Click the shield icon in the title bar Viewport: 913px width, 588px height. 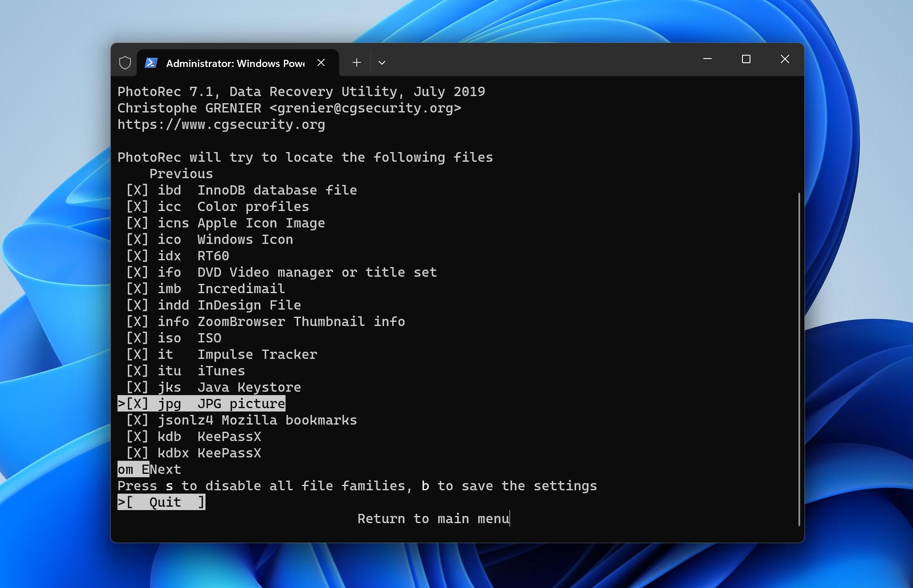tap(125, 63)
